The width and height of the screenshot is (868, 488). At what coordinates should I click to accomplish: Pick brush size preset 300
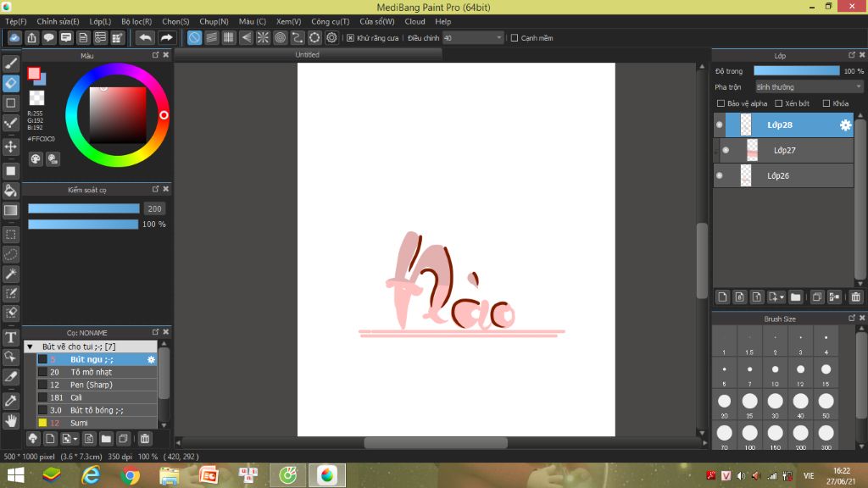pos(826,437)
